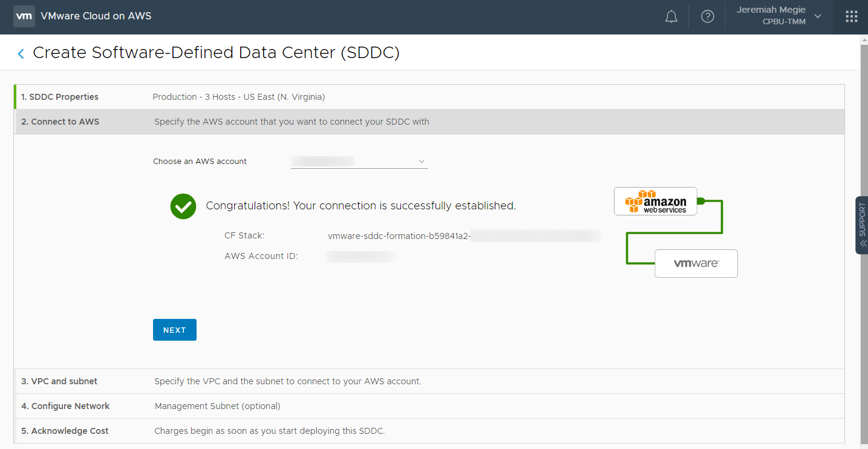Click the vertical page scrollbar
868x449 pixels.
864,242
